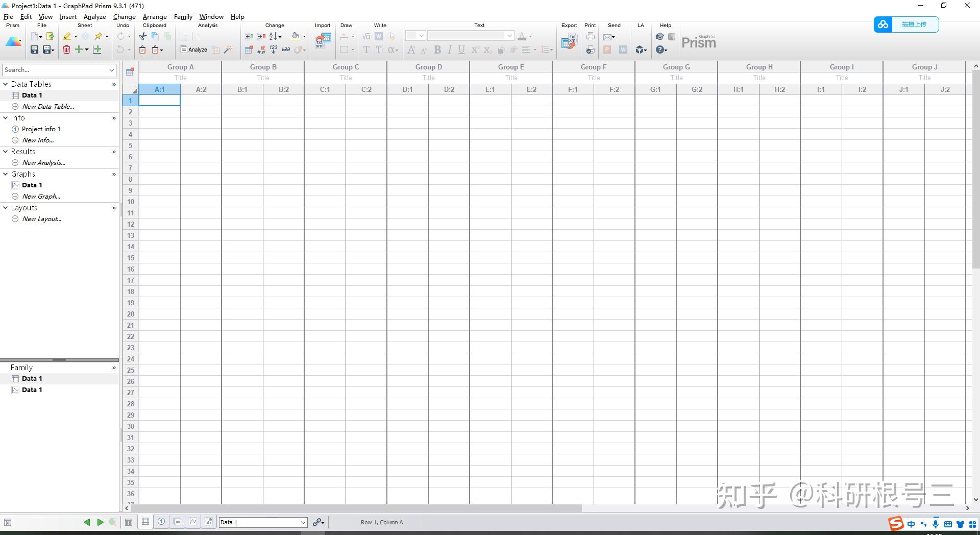Screen dimensions: 980x535
Task: Collapse the Graphs section
Action: click(x=6, y=174)
